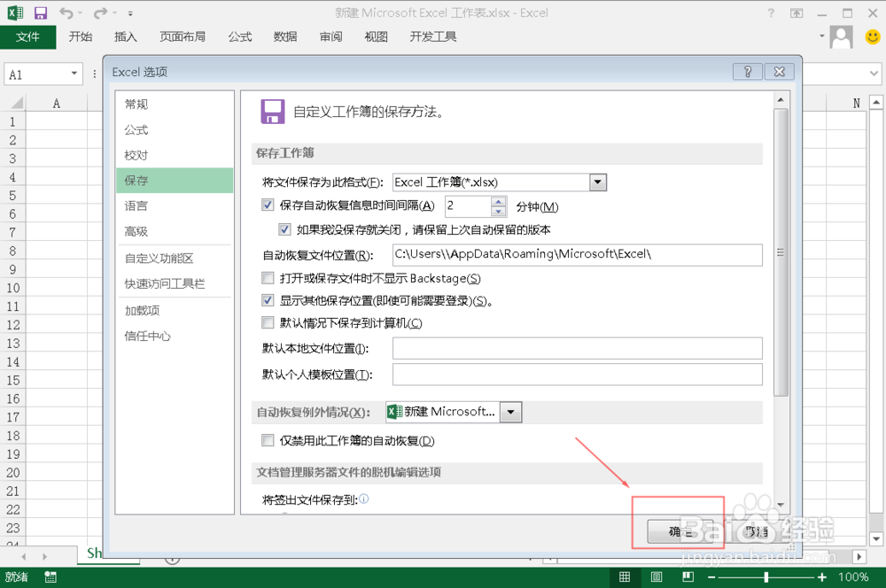Click the 100% zoom level
The height and width of the screenshot is (588, 886).
[x=853, y=576]
